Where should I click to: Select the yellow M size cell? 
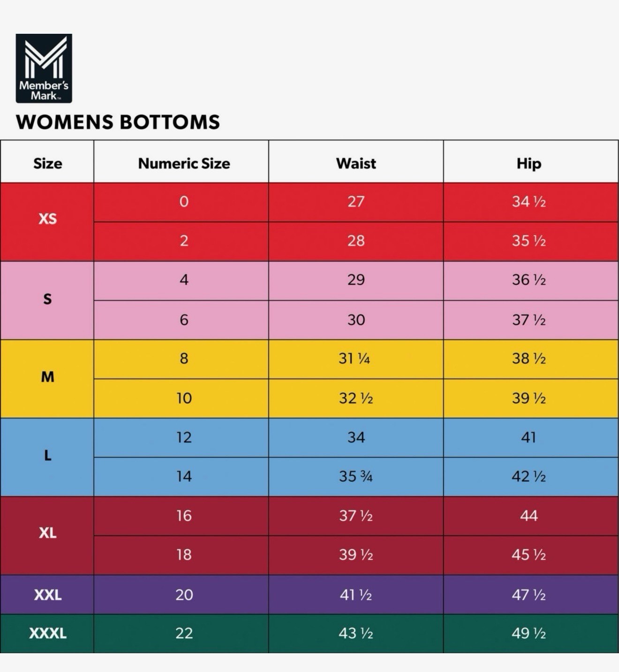pos(47,377)
